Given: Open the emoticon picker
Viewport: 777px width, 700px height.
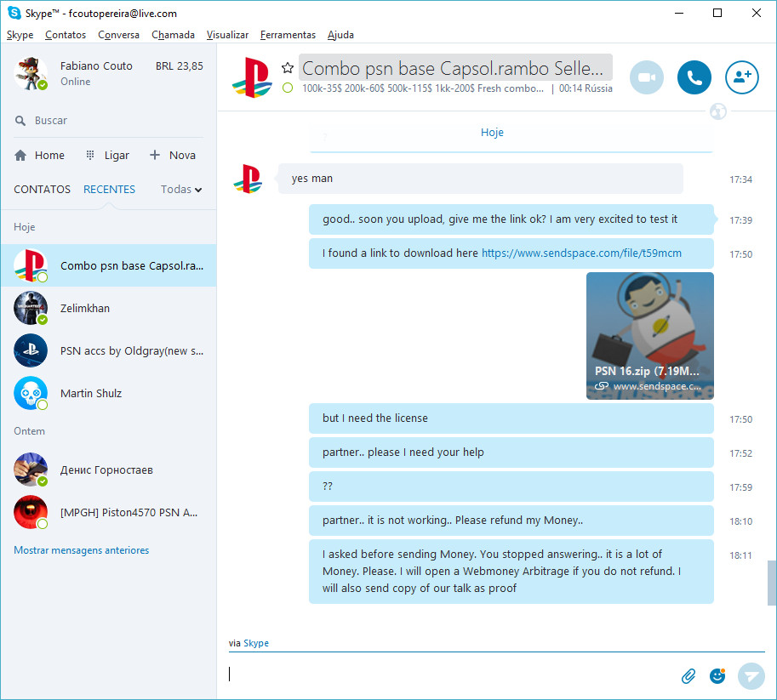Looking at the screenshot, I should click(717, 675).
